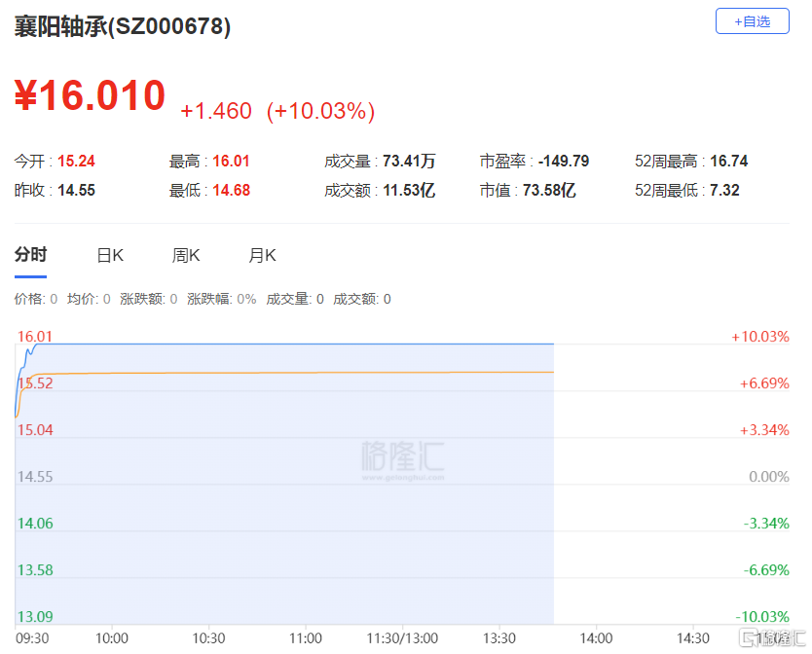Click the +3.34% right axis label
This screenshot has width=812, height=654.
[764, 430]
